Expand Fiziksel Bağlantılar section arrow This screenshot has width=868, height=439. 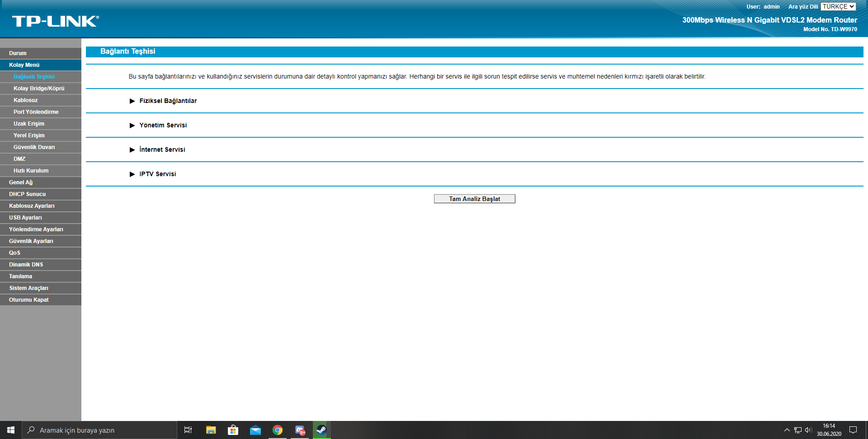[x=132, y=101]
